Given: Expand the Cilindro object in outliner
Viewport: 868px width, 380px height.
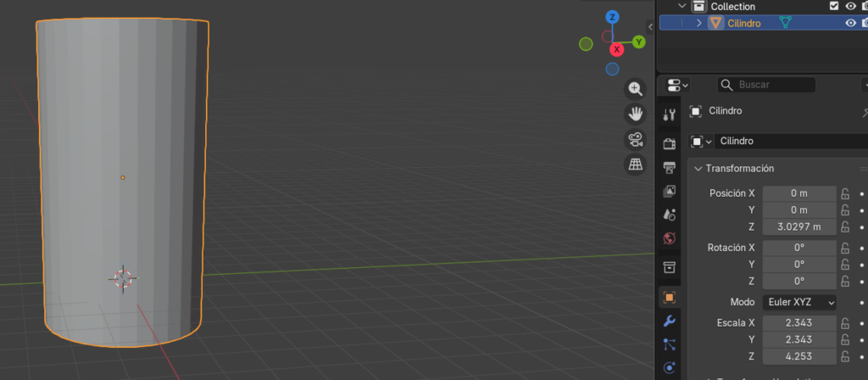Looking at the screenshot, I should click(699, 23).
